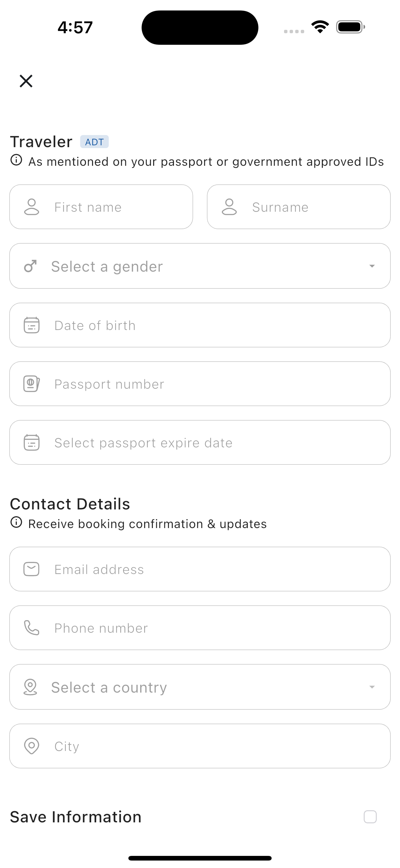
Task: Tap the map pin icon beside City
Action: (32, 746)
